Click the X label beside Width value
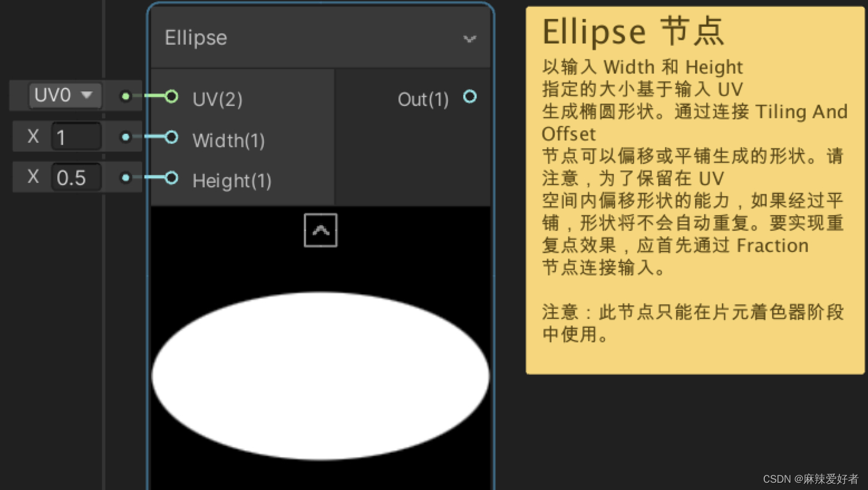The image size is (868, 490). (x=33, y=137)
